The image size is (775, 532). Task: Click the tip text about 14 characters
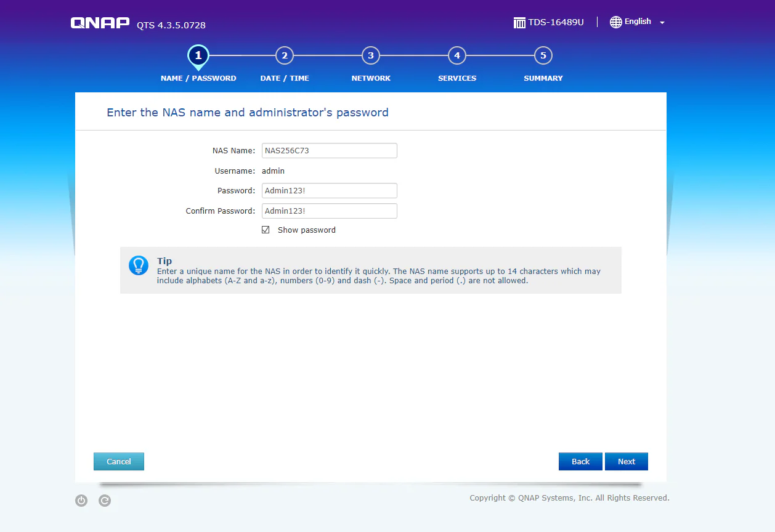(x=379, y=276)
